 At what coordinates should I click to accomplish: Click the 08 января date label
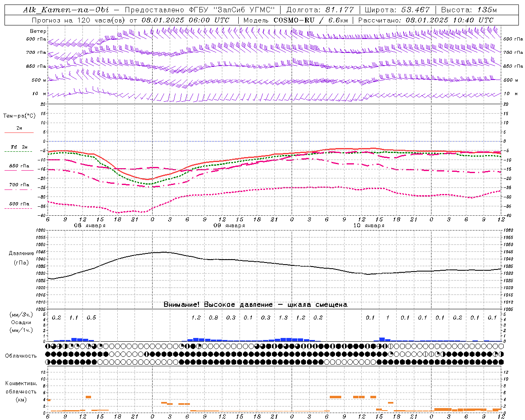click(x=89, y=226)
